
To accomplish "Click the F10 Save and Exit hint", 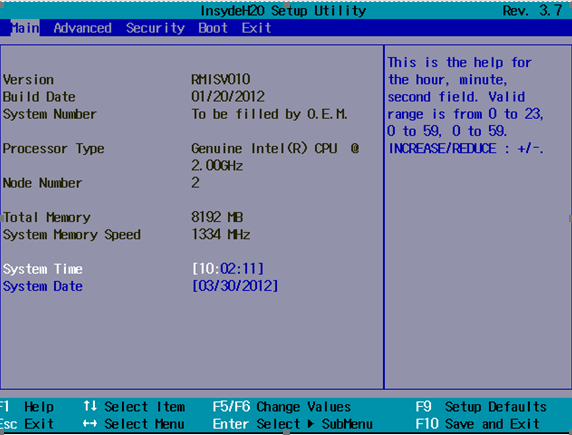I will [x=478, y=424].
